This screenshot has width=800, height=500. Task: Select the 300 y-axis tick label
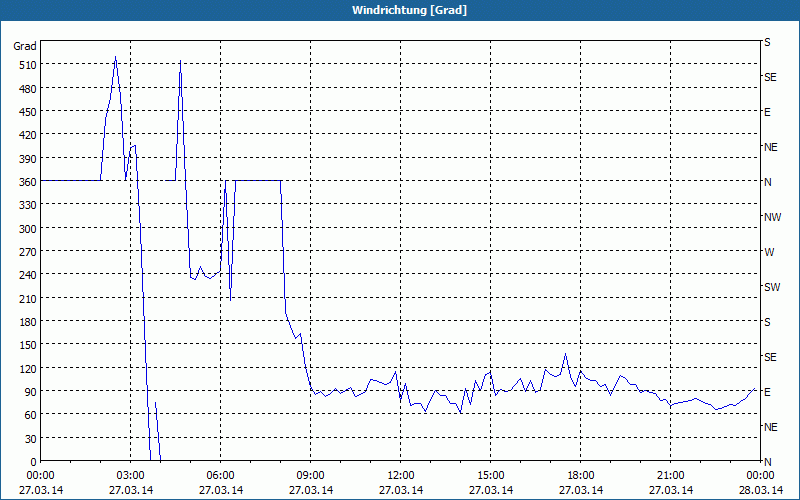pyautogui.click(x=27, y=229)
